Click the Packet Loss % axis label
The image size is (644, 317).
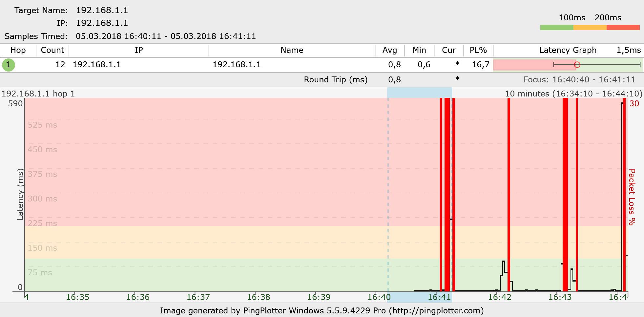tap(632, 197)
